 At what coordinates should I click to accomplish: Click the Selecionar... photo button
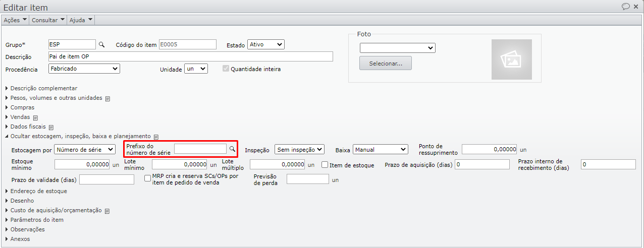coord(386,64)
